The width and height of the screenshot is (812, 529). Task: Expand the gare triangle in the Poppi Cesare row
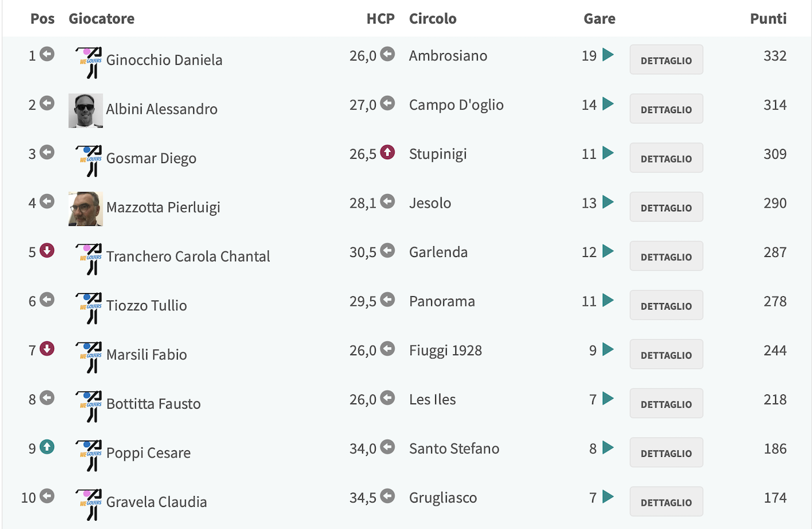click(608, 447)
